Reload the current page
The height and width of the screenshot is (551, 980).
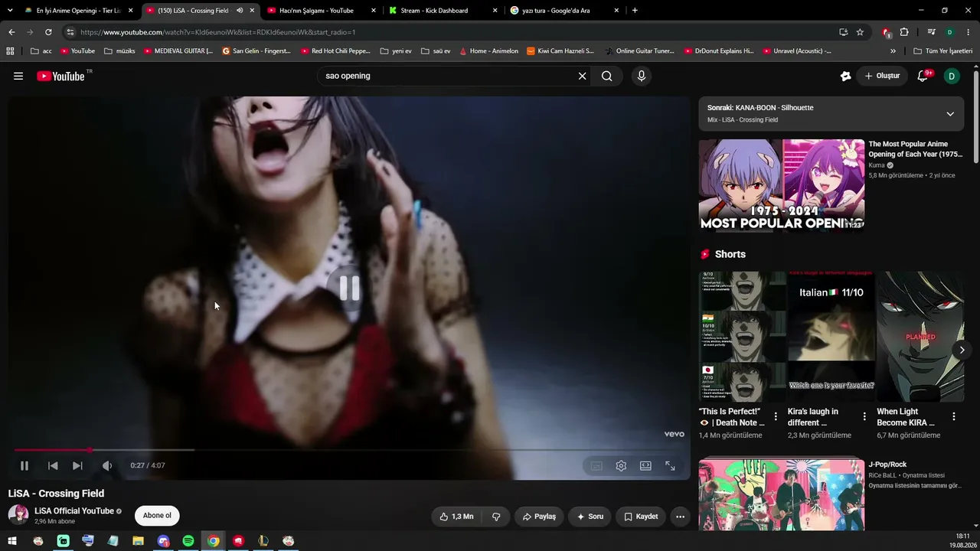click(x=48, y=32)
